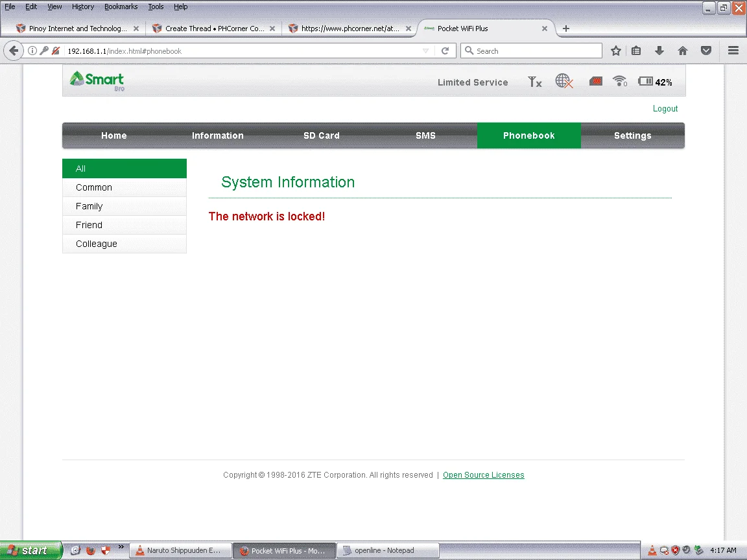747x560 pixels.
Task: Open site information icon in address bar
Action: (x=32, y=51)
